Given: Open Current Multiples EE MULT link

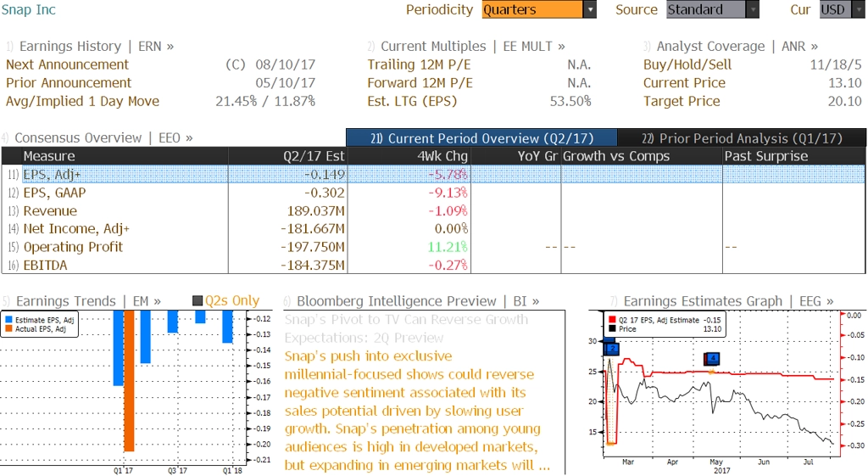Looking at the screenshot, I should (473, 46).
